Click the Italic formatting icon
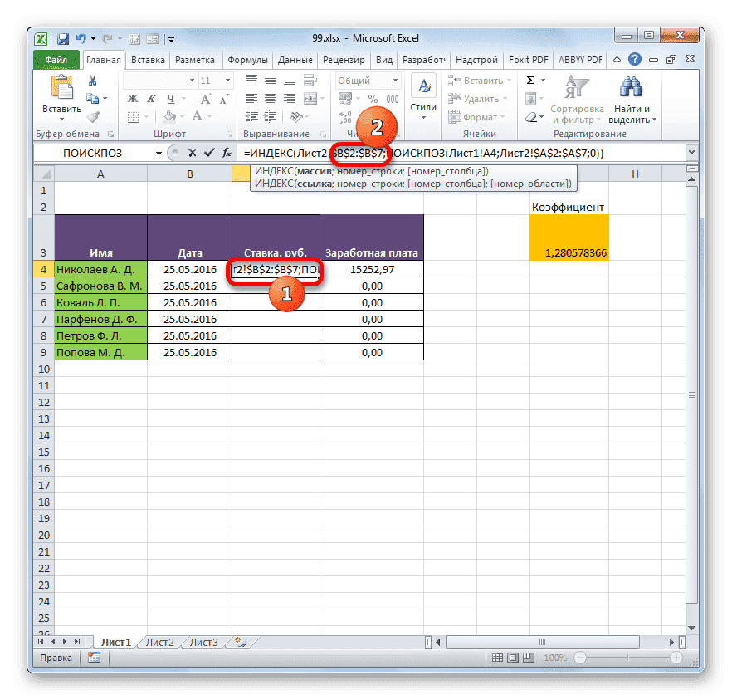Viewport: 732px width, 700px height. point(152,98)
